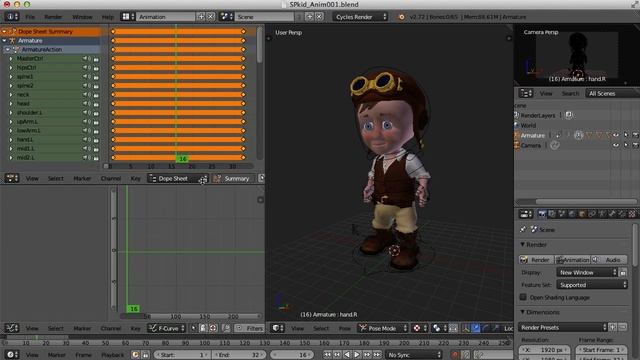Collapse the Armature channel group

click(4, 40)
